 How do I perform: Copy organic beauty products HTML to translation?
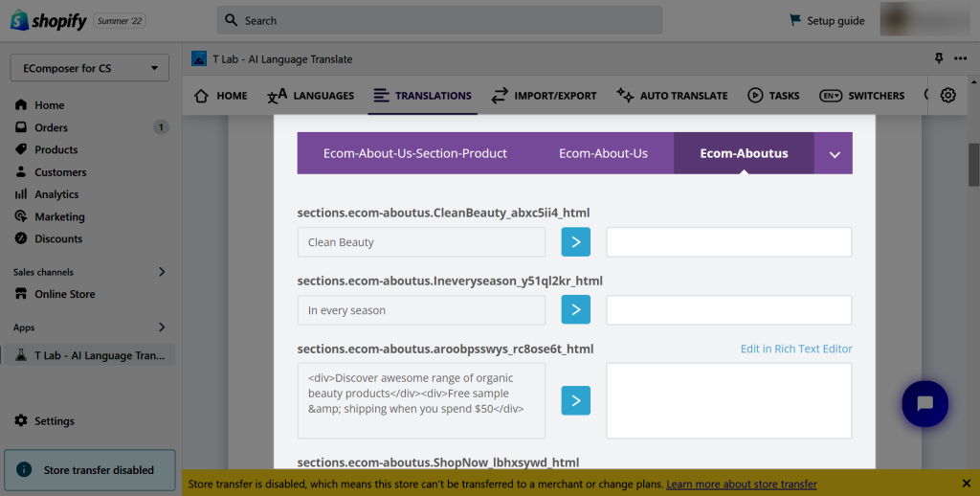click(x=575, y=400)
